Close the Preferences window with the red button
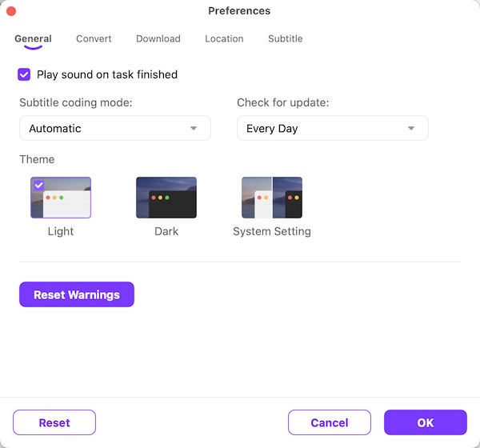Screen dimensions: 480x448 point(11,11)
